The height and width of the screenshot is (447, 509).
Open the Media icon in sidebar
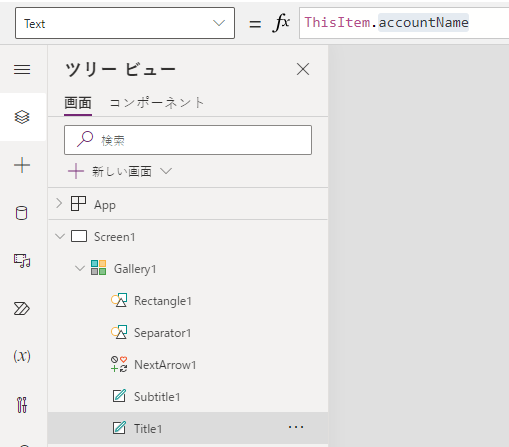point(22,261)
